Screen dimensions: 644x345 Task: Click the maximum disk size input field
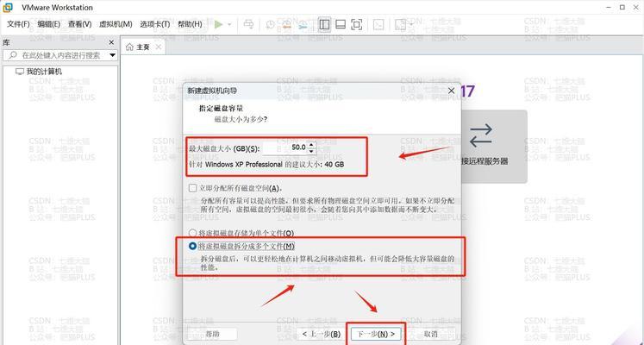click(x=284, y=147)
